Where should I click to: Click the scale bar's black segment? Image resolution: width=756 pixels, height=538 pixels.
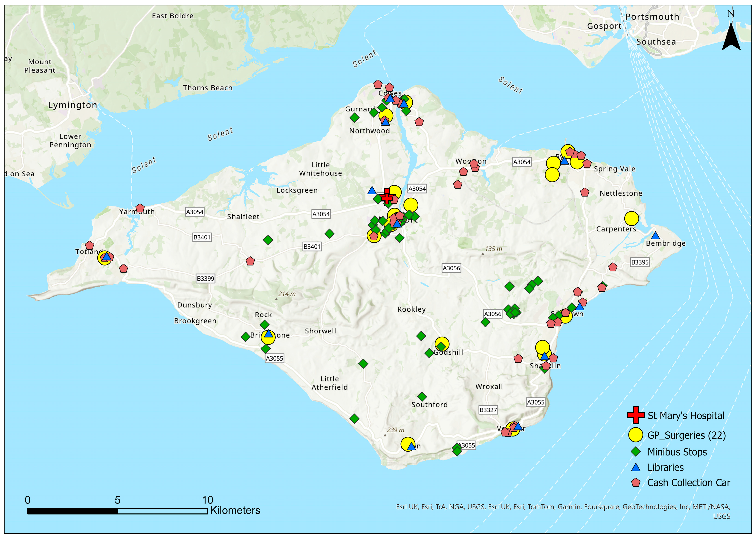point(72,511)
